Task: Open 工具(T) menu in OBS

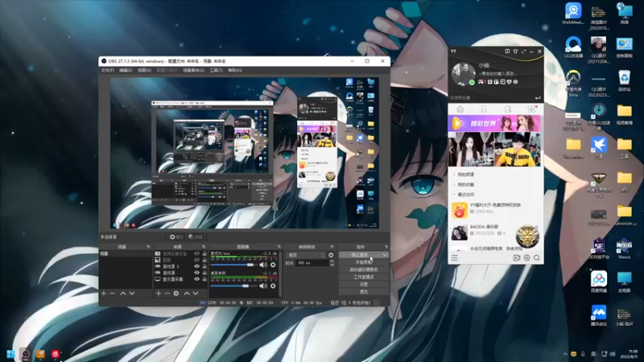Action: 216,71
